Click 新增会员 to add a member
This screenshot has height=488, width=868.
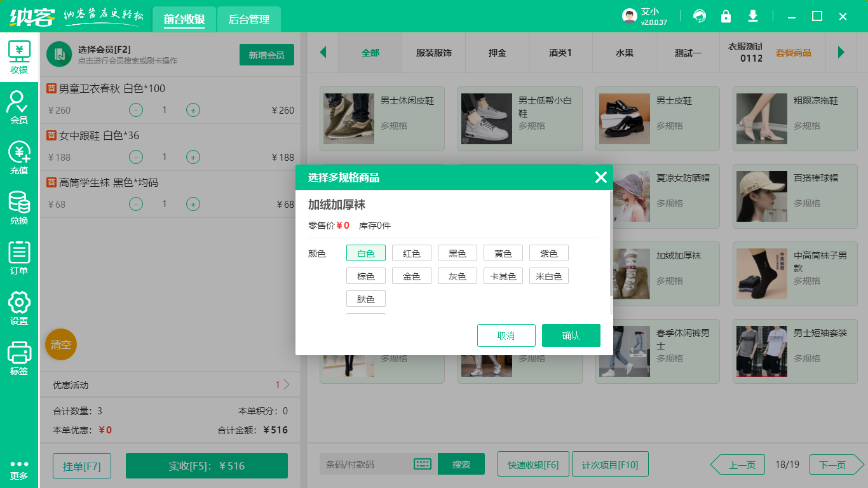pos(266,55)
